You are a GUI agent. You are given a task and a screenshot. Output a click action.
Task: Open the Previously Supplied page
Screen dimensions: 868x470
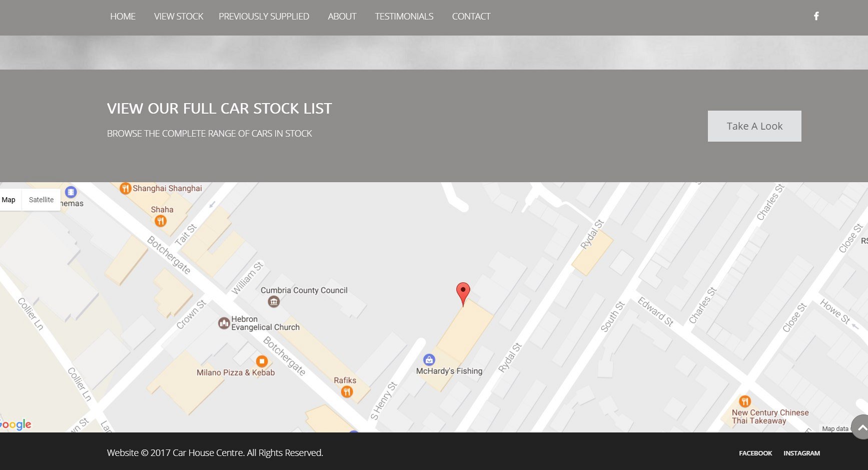point(264,17)
